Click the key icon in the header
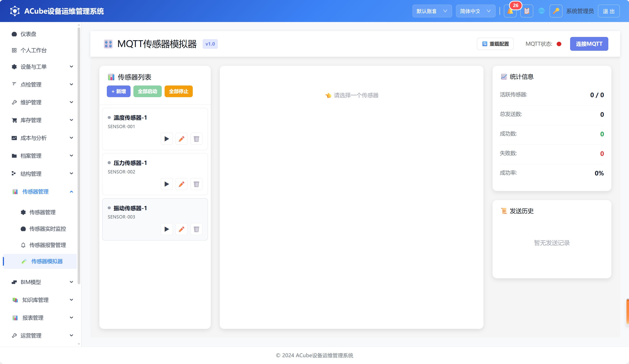Screen dimensions: 629x364 [x=556, y=11]
